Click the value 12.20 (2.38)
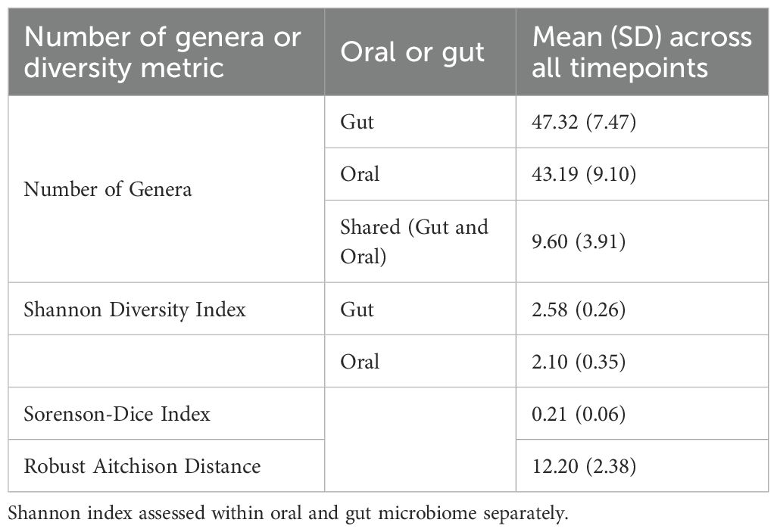777x532 pixels. (x=584, y=466)
